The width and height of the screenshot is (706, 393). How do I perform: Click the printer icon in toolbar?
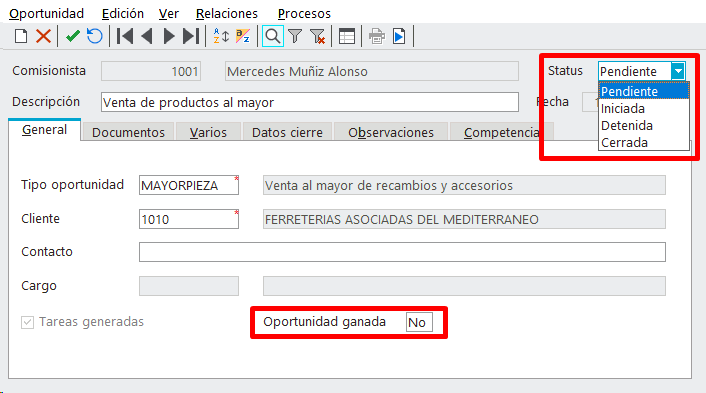pos(377,36)
